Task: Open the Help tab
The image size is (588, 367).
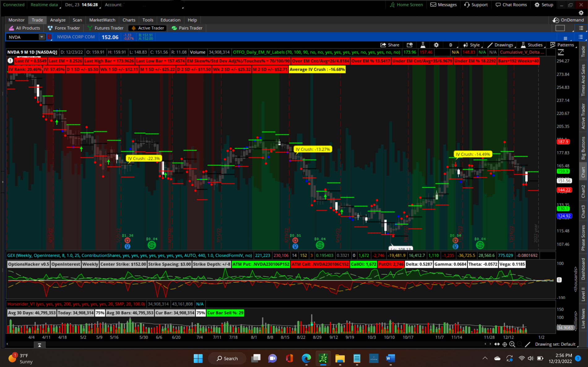Action: [192, 20]
